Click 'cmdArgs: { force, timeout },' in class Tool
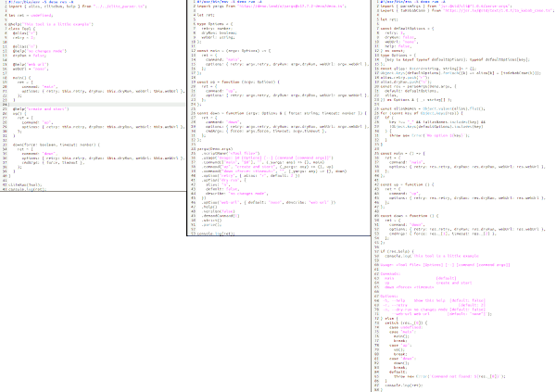556x392 pixels. tap(53, 162)
